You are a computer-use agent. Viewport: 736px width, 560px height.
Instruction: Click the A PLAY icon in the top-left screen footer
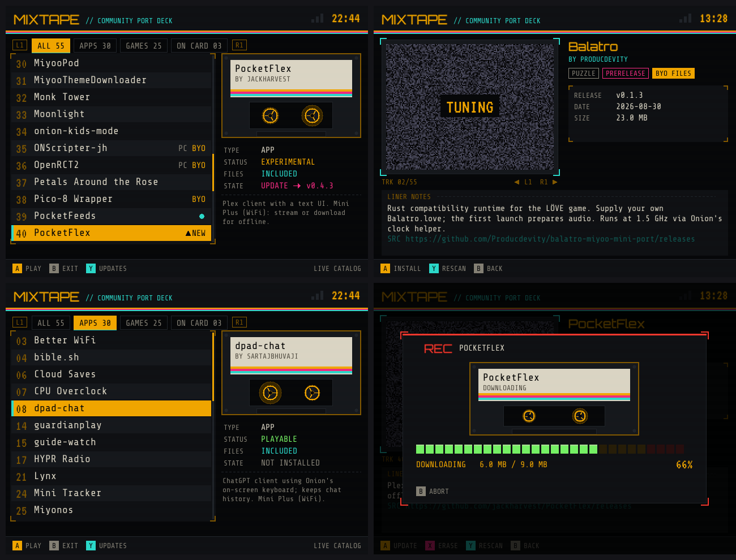coord(18,269)
